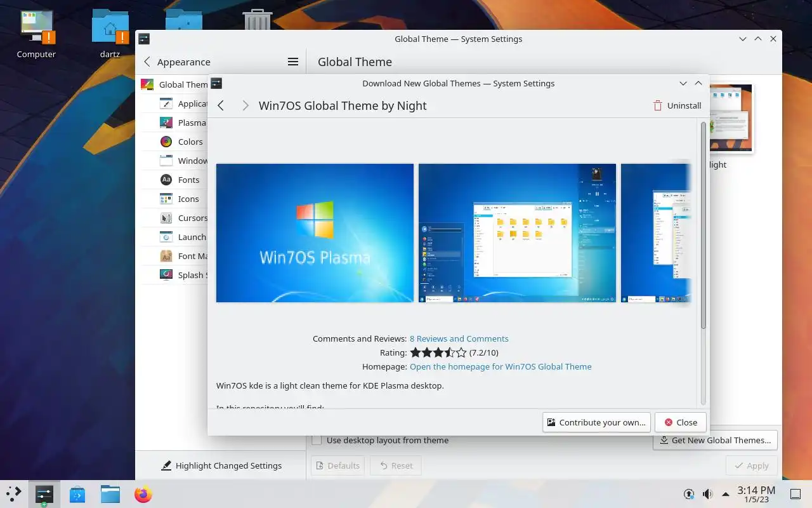Launch Discover software center from taskbar
This screenshot has height=508, width=812.
[77, 494]
